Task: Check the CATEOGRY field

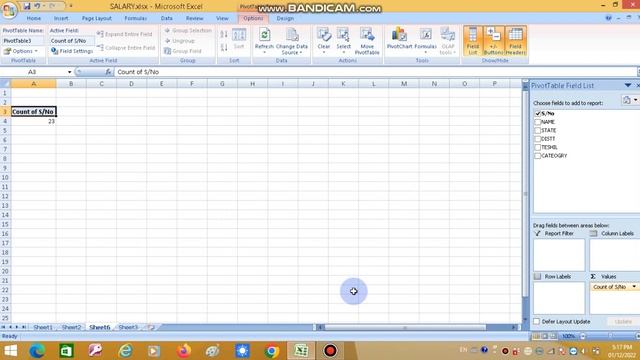Action: [538, 156]
